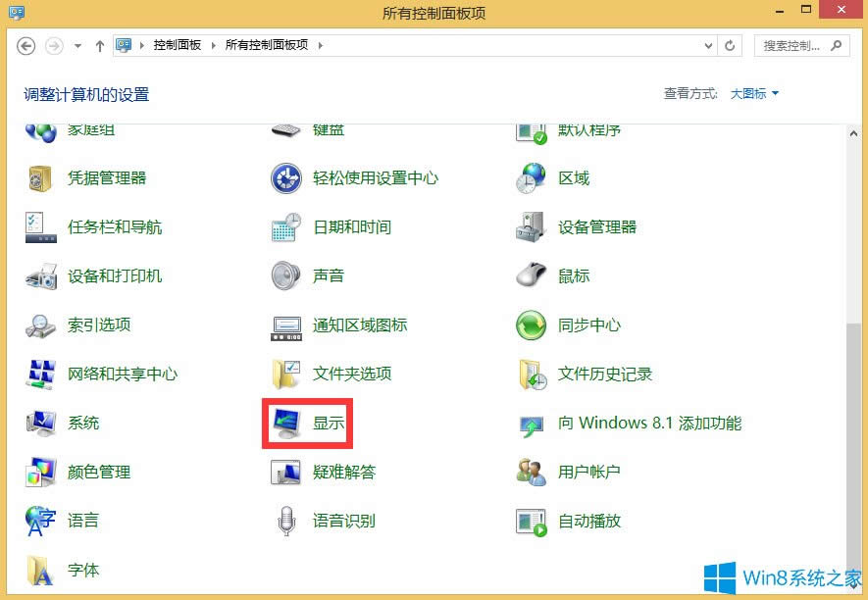Open the 字体 (Fonts) applet
The width and height of the screenshot is (868, 600).
82,570
